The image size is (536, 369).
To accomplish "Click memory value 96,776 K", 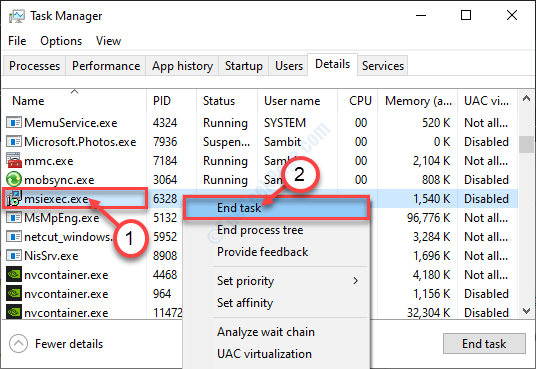I will click(x=428, y=218).
